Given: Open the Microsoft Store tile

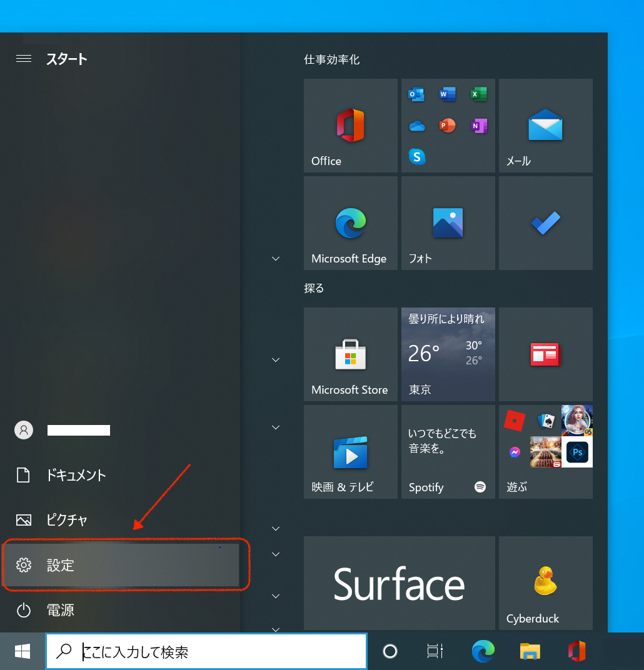Looking at the screenshot, I should click(x=350, y=354).
